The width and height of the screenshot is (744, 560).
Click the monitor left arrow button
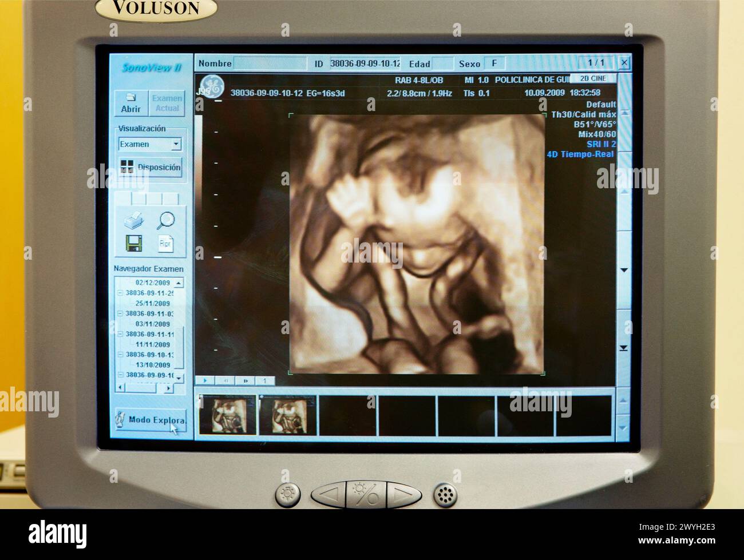[330, 495]
